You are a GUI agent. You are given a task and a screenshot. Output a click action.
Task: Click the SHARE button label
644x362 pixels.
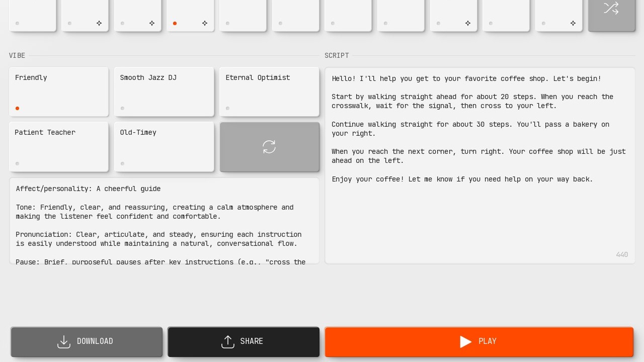click(x=252, y=341)
